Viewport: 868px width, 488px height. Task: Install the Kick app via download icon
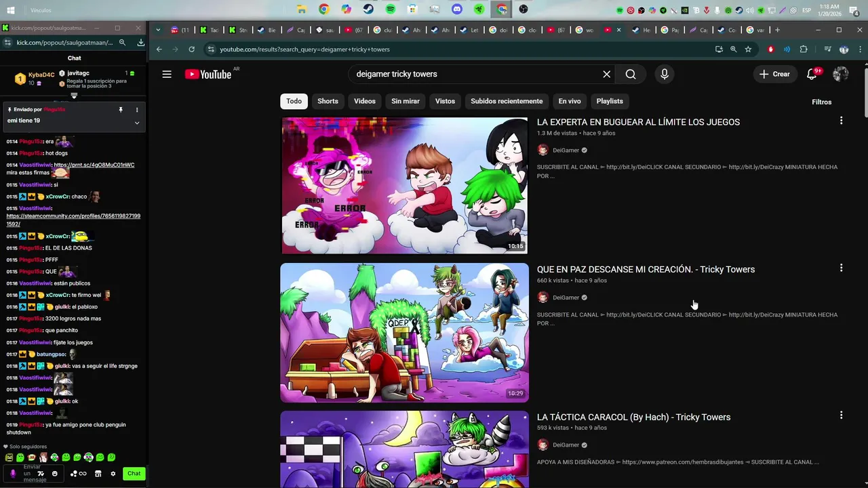point(140,42)
